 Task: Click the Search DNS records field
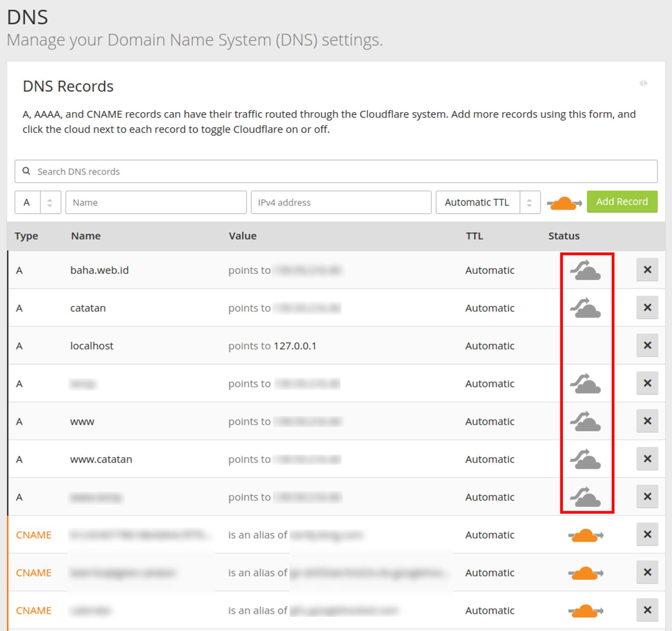(x=336, y=172)
